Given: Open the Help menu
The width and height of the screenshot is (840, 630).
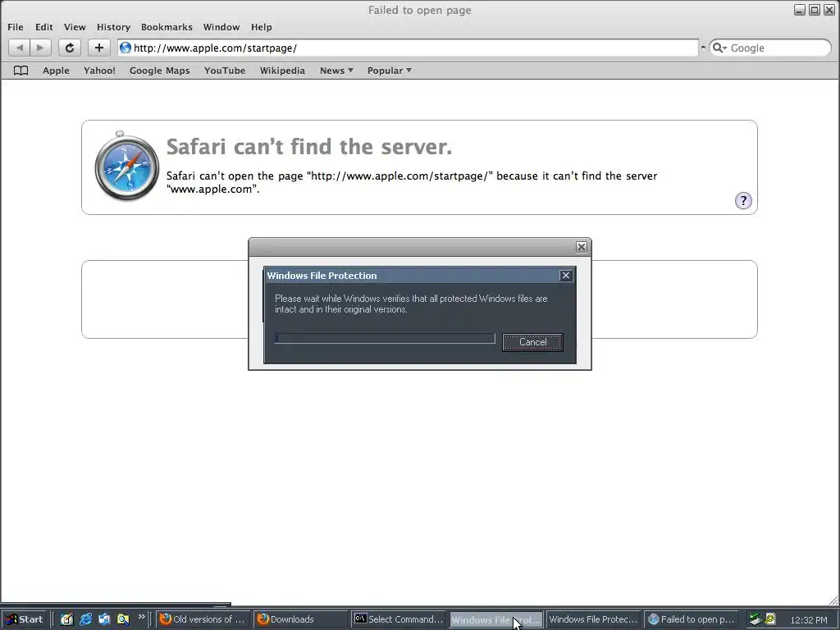Looking at the screenshot, I should tap(262, 27).
